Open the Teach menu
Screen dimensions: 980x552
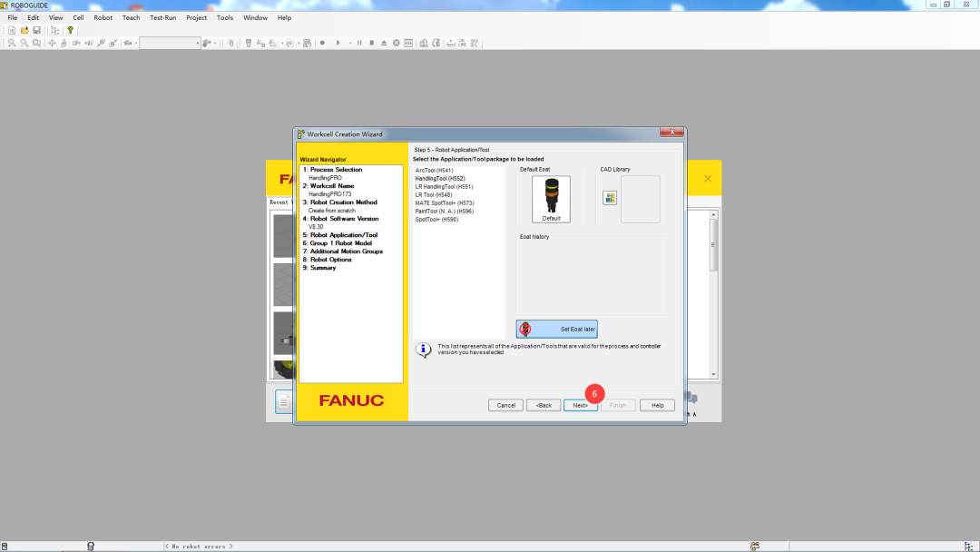[132, 17]
